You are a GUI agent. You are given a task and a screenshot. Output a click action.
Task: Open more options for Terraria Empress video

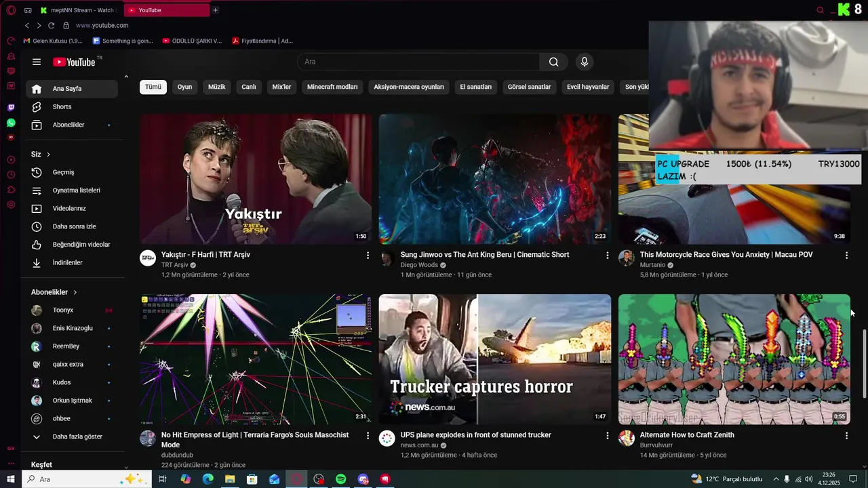point(368,436)
